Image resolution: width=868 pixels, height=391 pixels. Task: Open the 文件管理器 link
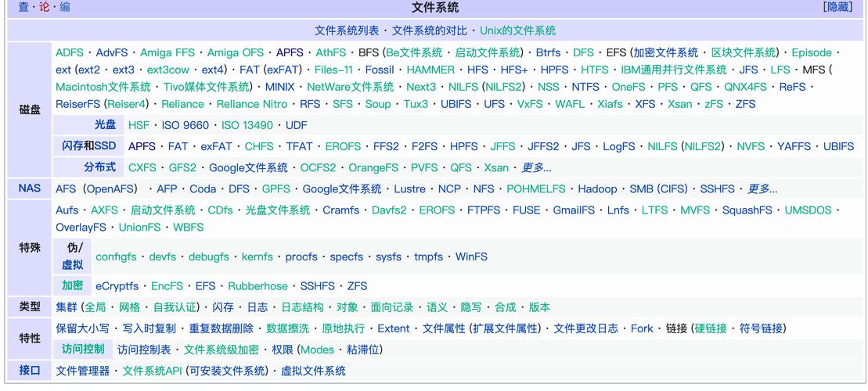[83, 371]
